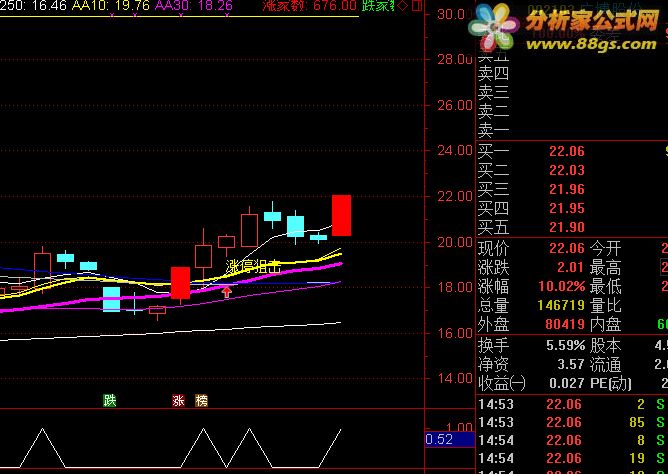The image size is (668, 474).
Task: Click the green 跌家数 indicator label
Action: click(x=378, y=6)
